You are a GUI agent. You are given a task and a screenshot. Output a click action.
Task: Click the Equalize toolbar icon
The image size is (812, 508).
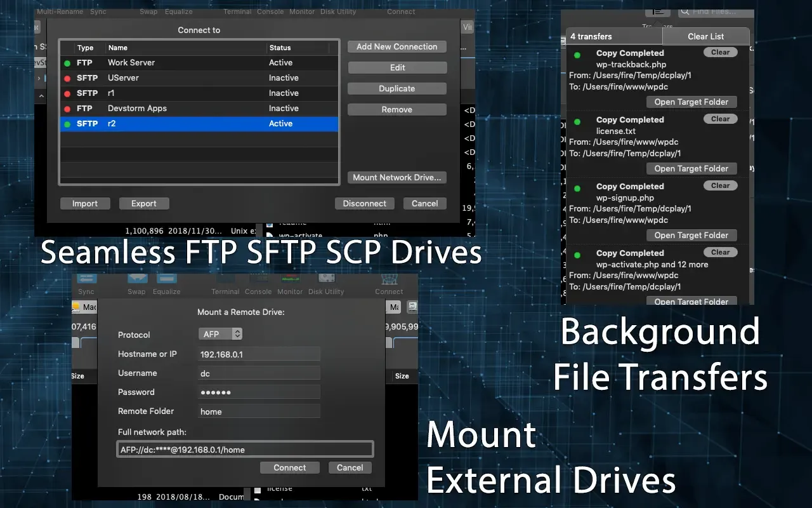click(x=167, y=279)
